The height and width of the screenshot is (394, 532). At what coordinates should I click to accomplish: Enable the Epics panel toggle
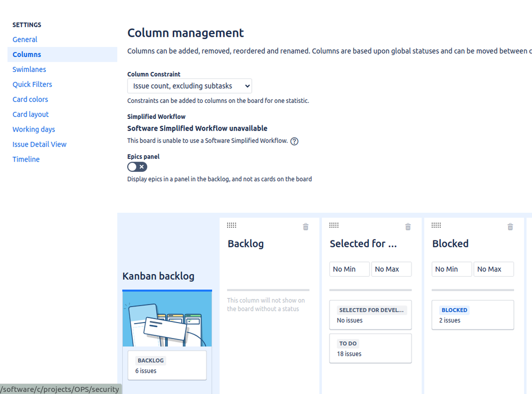coord(137,166)
